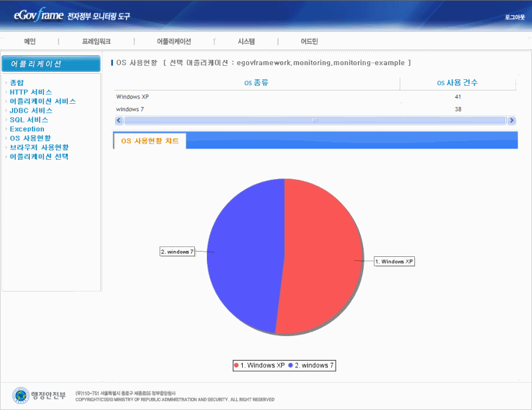Open JDBC 서비스 from the sidebar
The image size is (532, 410).
pyautogui.click(x=31, y=110)
